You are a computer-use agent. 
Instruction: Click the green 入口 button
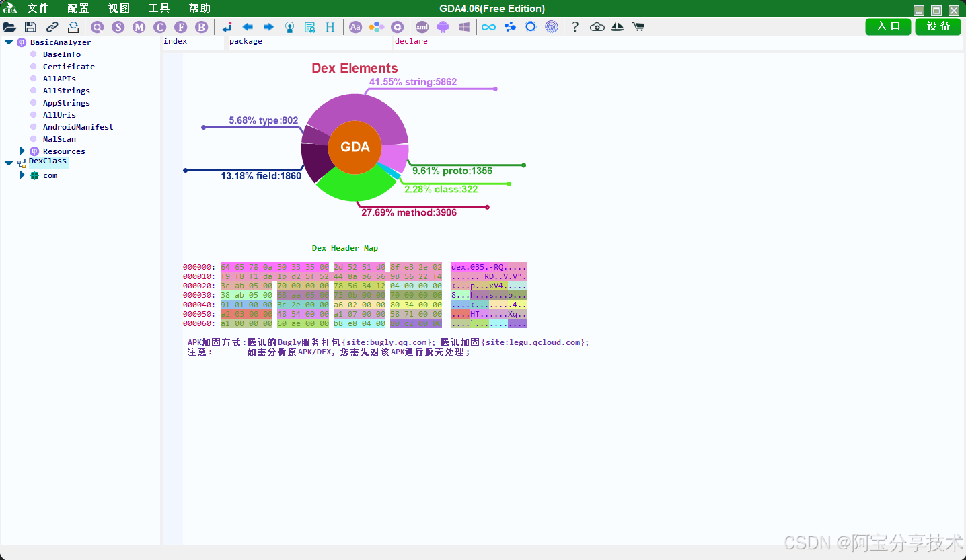[x=889, y=26]
